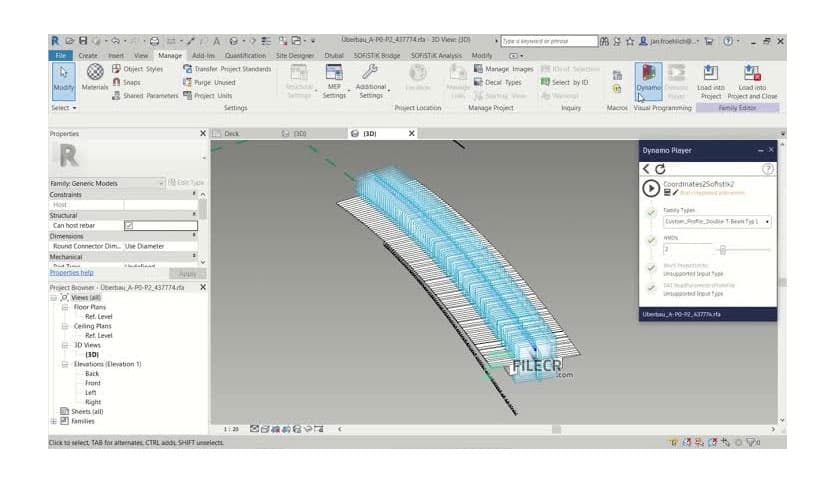Viewport: 836px width, 484px height.
Task: Open Dynamo Player help question mark
Action: [x=767, y=169]
